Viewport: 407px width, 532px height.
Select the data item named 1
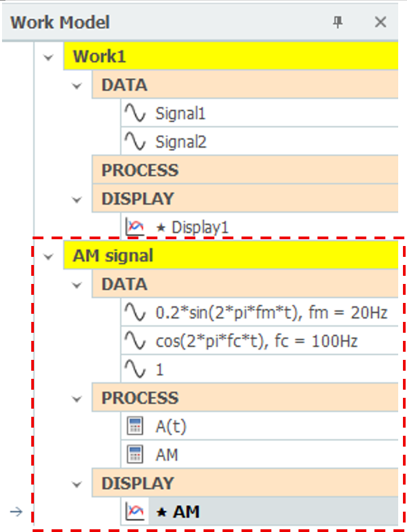(x=260, y=369)
